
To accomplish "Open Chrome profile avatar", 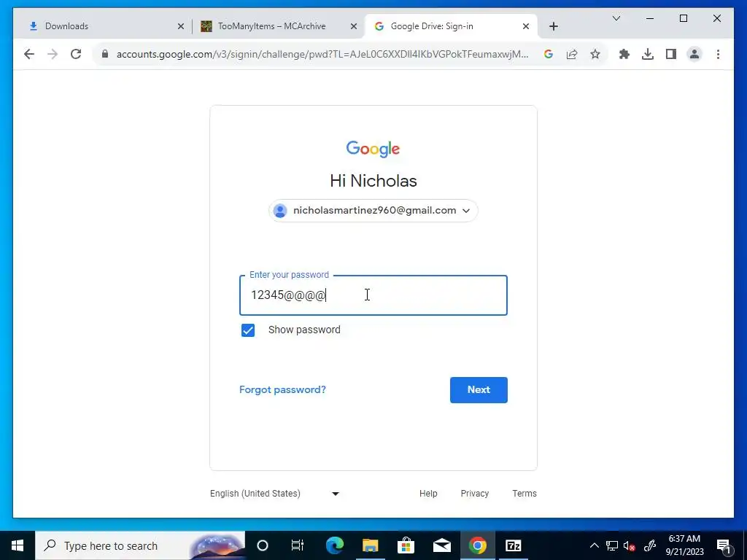I will (694, 54).
